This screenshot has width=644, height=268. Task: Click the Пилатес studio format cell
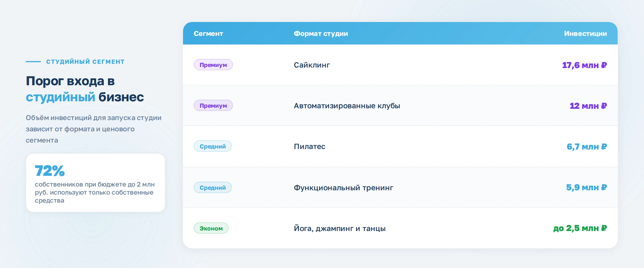click(x=309, y=147)
